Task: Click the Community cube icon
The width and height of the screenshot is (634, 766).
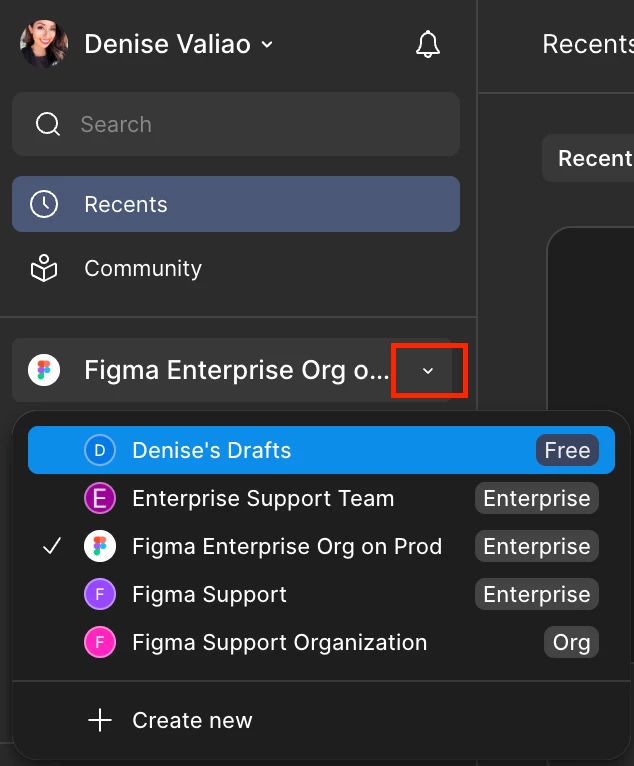Action: (44, 268)
